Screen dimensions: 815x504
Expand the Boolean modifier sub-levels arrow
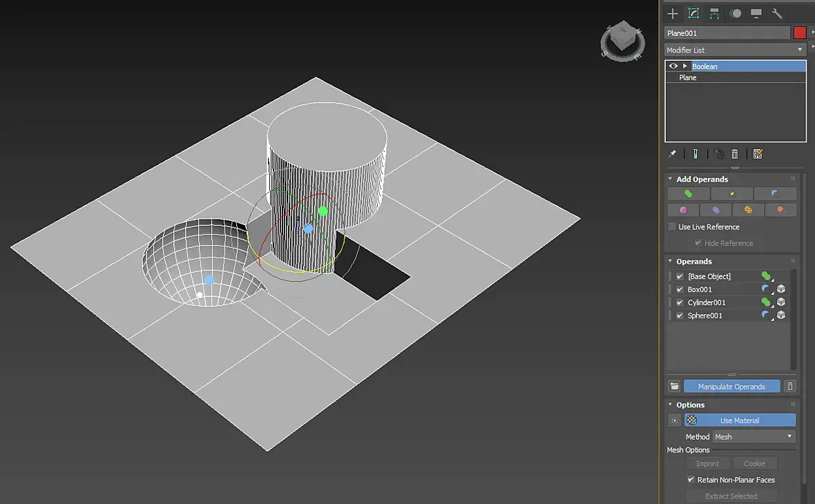click(685, 66)
